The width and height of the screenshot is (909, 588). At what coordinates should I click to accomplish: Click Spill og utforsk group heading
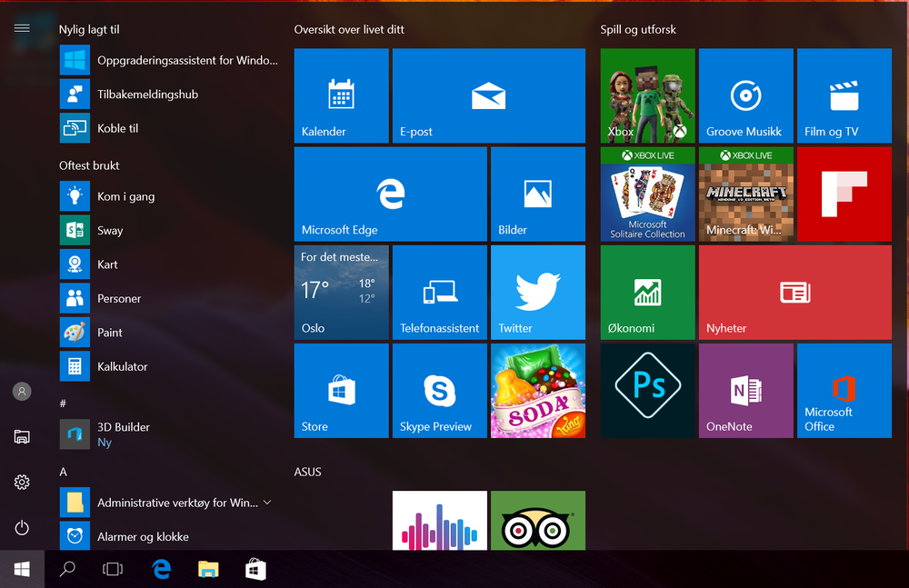click(x=638, y=30)
